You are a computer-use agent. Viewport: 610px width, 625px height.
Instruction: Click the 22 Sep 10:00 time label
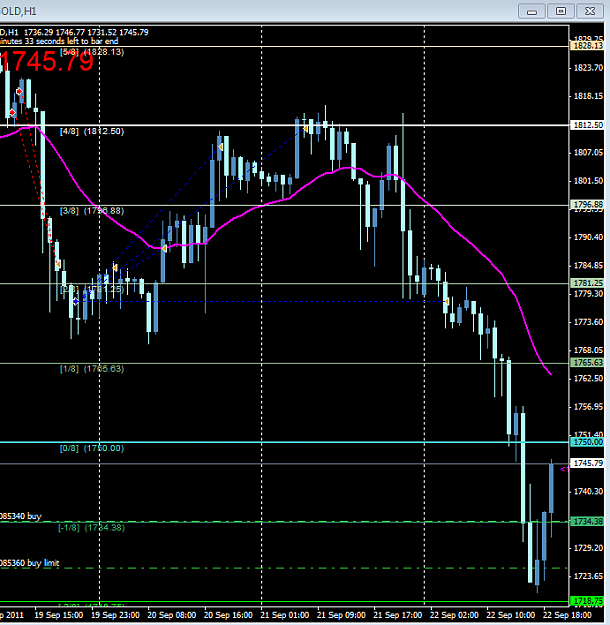point(511,615)
